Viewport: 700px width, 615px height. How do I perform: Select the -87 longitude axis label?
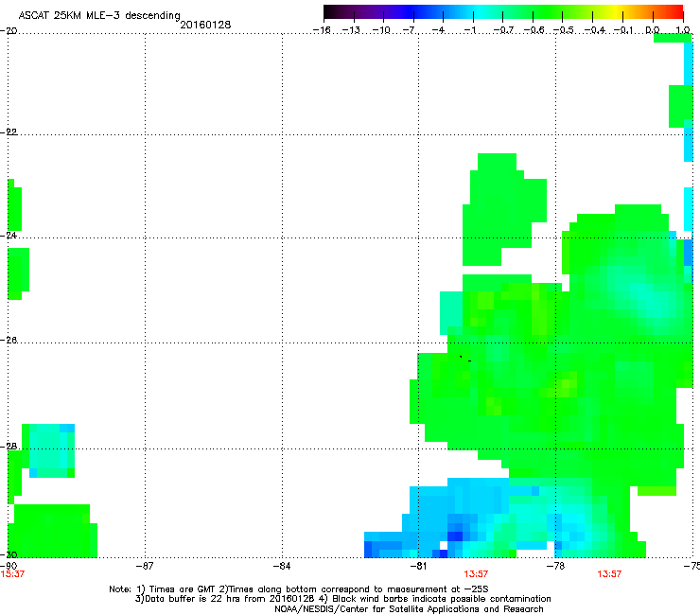[x=145, y=566]
